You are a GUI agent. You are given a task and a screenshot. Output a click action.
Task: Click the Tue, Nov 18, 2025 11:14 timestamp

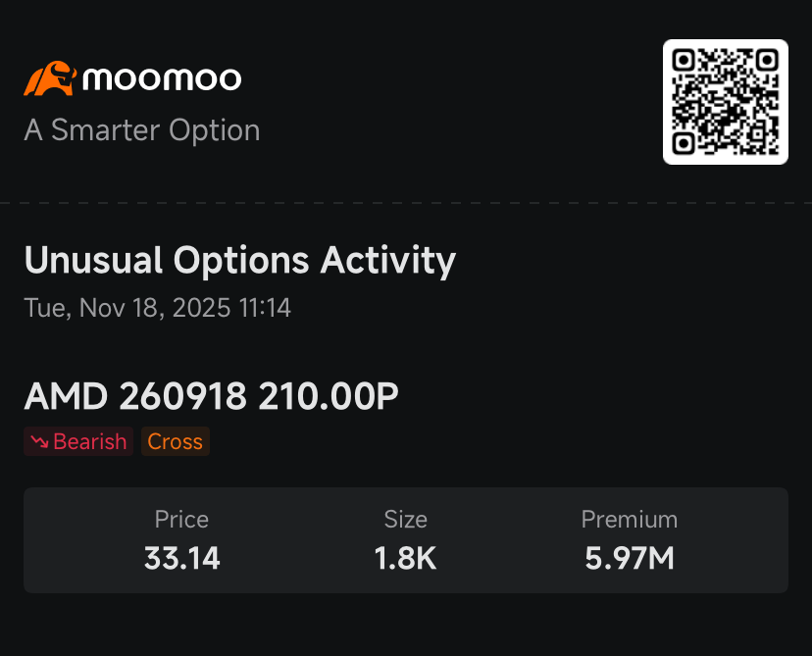158,308
